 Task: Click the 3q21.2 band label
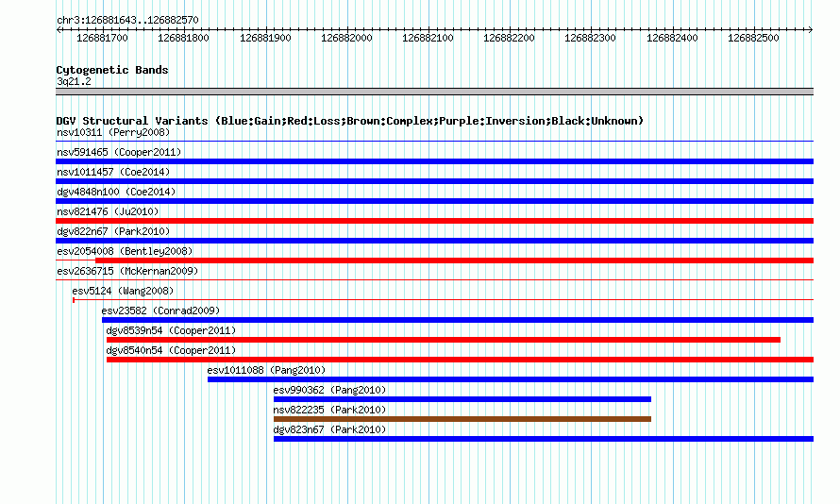pyautogui.click(x=74, y=81)
